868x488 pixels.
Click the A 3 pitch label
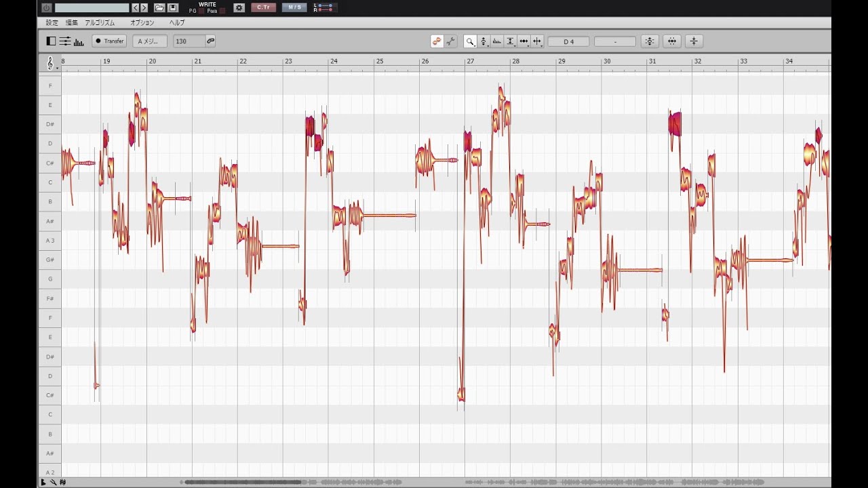[50, 240]
